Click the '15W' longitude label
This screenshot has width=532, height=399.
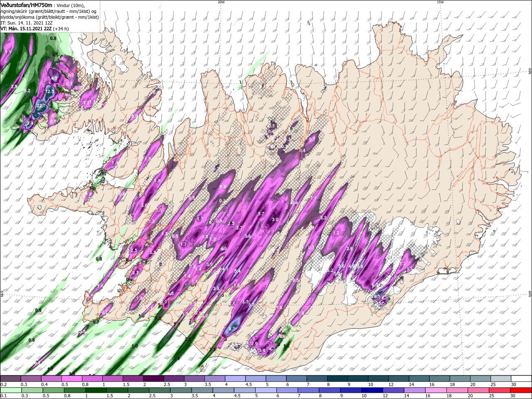pos(440,2)
